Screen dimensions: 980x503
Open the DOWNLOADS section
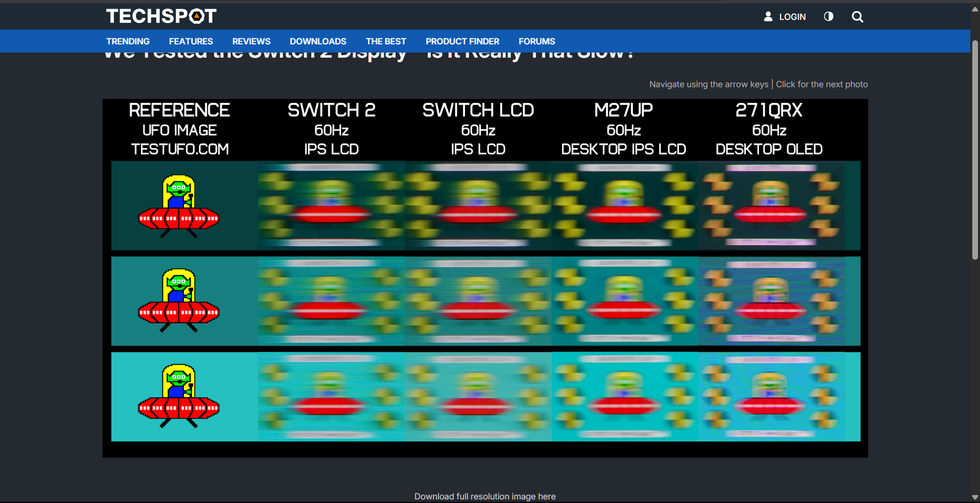pyautogui.click(x=317, y=41)
